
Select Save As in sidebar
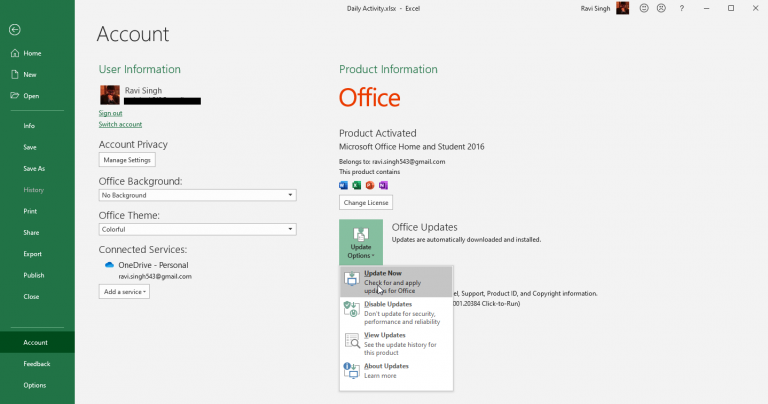[x=34, y=168]
